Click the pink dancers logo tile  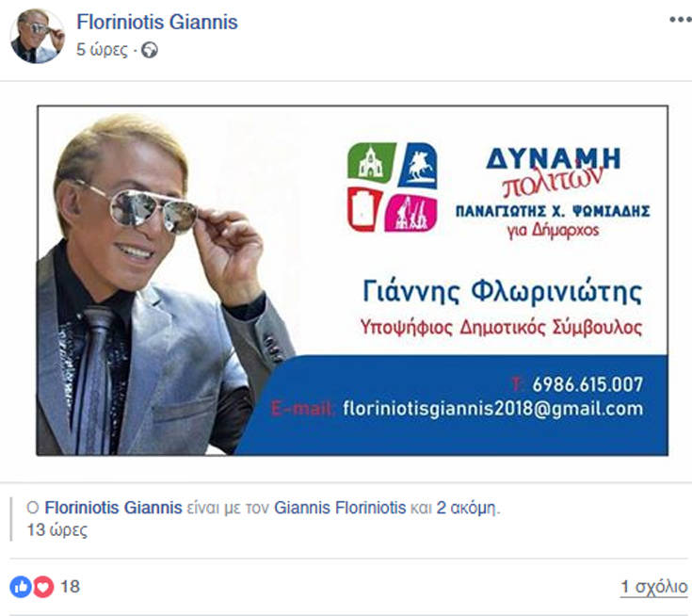[x=410, y=213]
